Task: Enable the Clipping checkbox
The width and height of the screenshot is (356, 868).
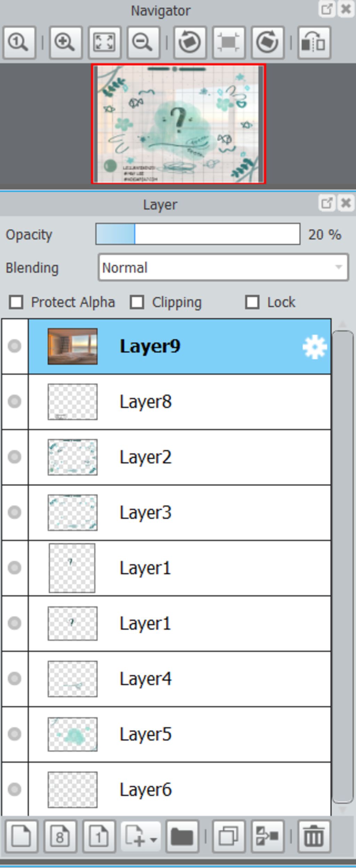Action: tap(137, 302)
